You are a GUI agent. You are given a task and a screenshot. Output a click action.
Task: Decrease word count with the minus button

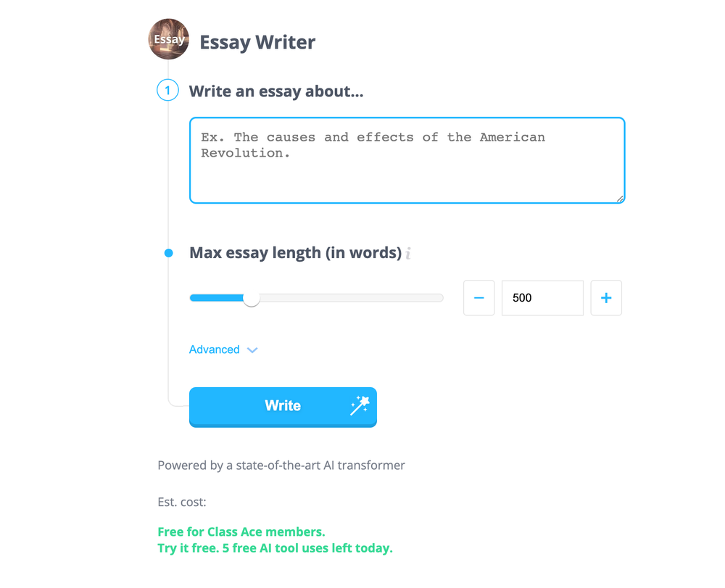[x=478, y=298]
